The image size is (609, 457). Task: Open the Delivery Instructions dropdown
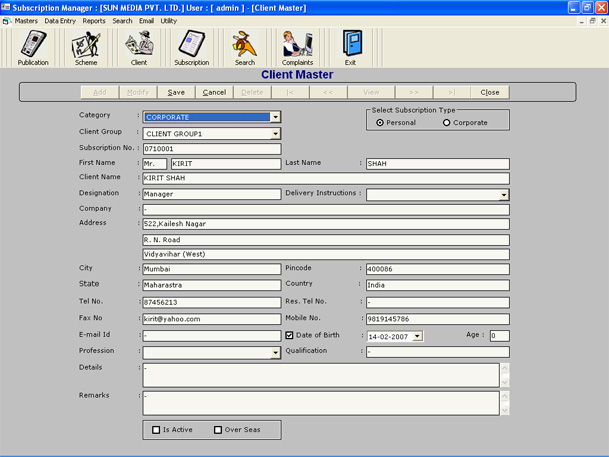[504, 195]
